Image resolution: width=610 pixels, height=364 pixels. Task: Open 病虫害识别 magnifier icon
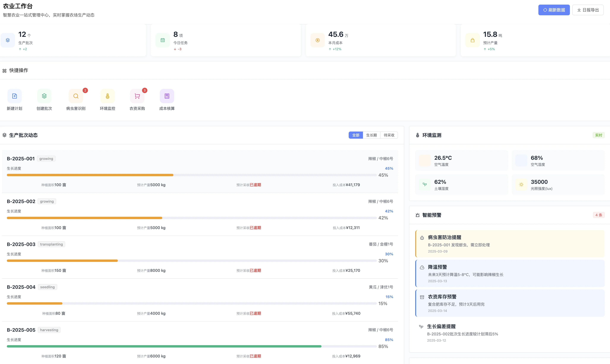[x=76, y=96]
